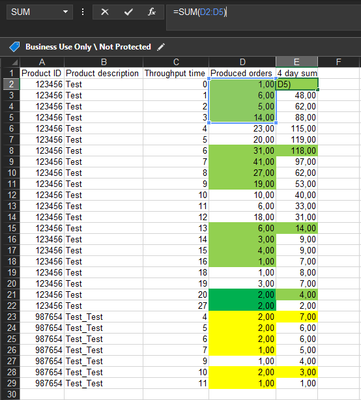The height and width of the screenshot is (400, 361).
Task: Select cell D2 with value 1,00
Action: click(x=242, y=84)
